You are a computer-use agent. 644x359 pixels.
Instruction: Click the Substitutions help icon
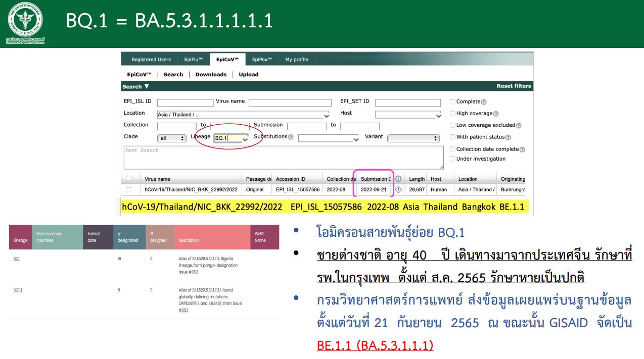[x=290, y=137]
